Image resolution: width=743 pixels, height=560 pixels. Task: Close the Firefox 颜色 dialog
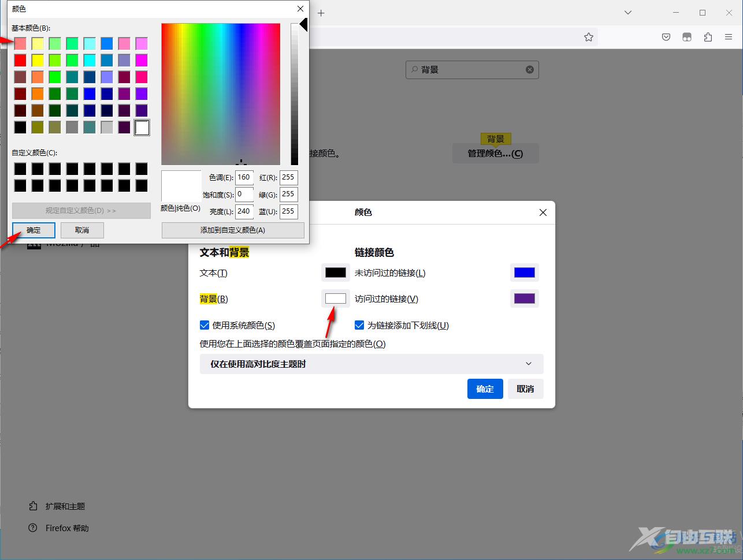point(543,212)
